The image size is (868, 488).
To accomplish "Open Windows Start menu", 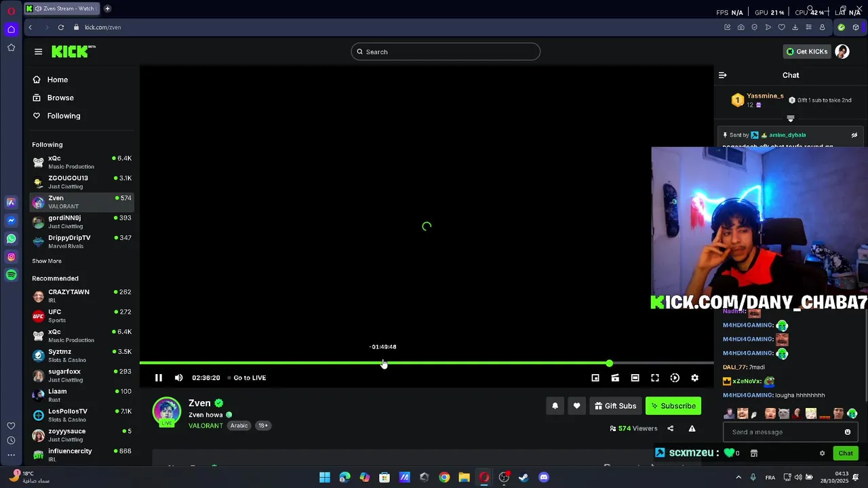I will pos(325,477).
